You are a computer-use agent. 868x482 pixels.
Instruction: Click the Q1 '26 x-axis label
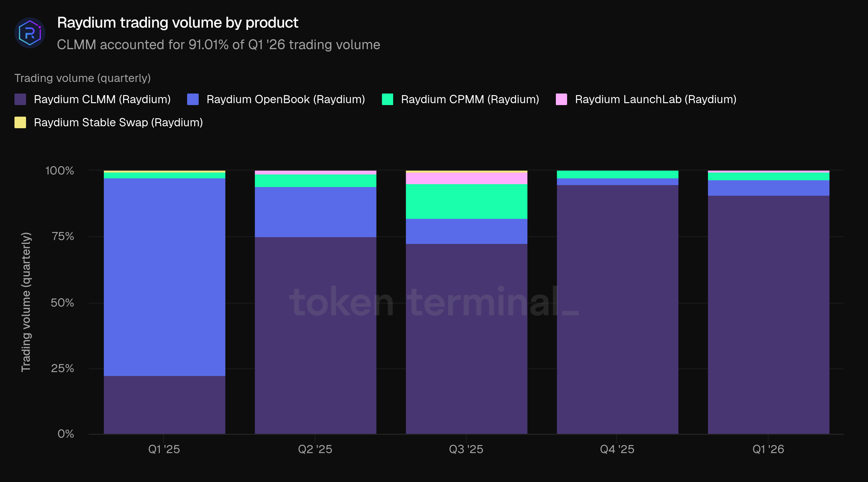tap(768, 449)
